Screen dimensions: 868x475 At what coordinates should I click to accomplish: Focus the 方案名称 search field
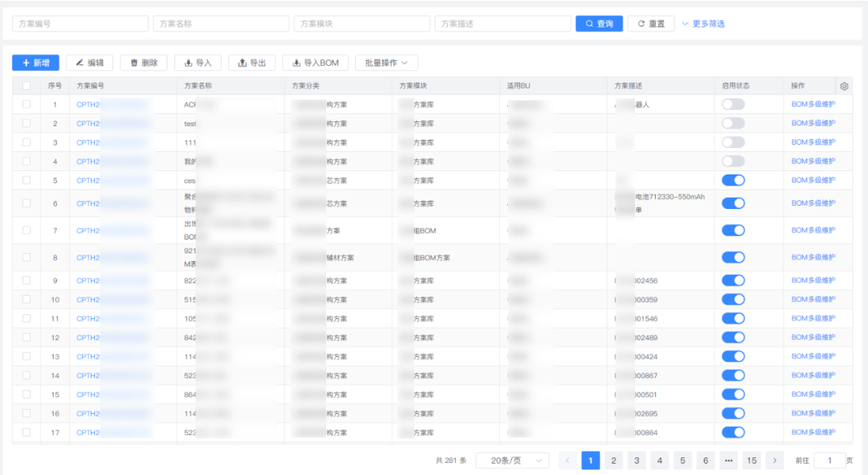point(221,24)
